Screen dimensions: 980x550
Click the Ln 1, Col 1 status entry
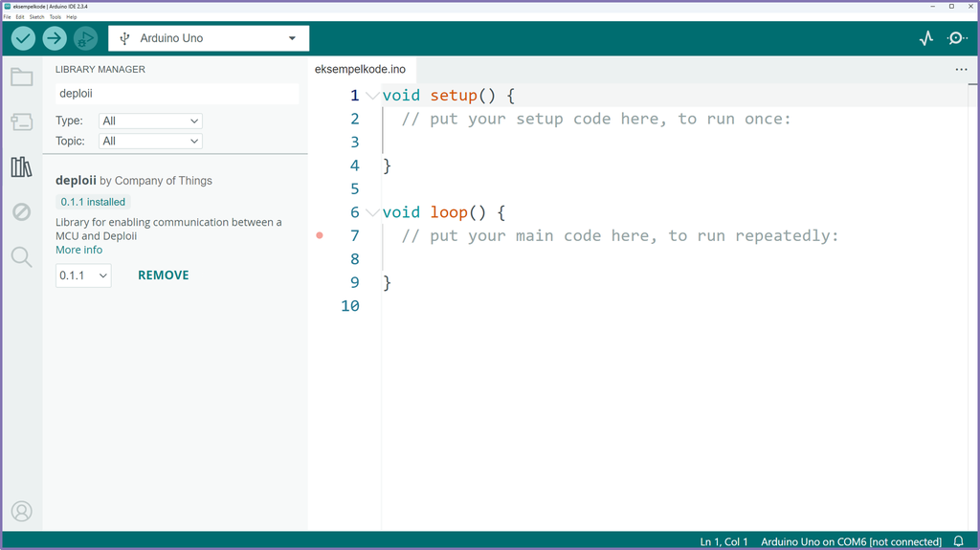(724, 541)
